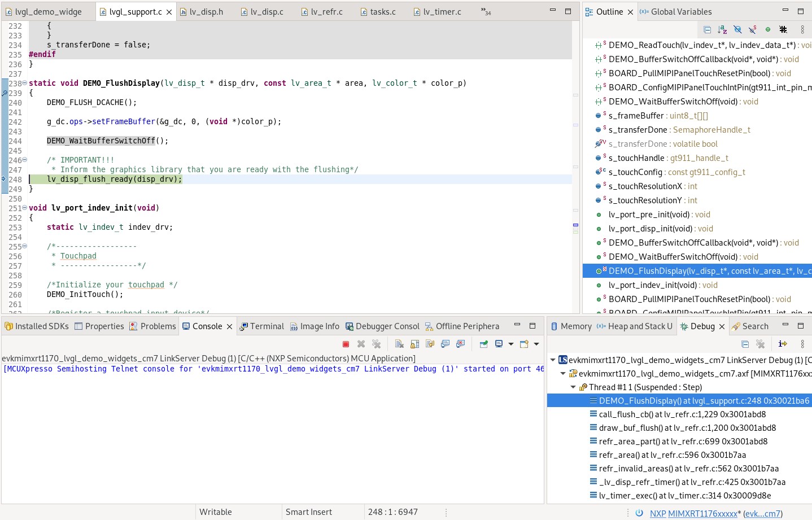Toggle hide non-public members in Outline
This screenshot has width=812, height=520.
(738, 29)
